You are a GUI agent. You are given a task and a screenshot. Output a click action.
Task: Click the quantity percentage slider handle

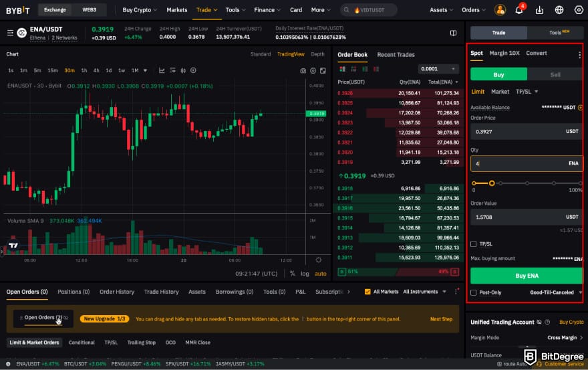(x=492, y=183)
